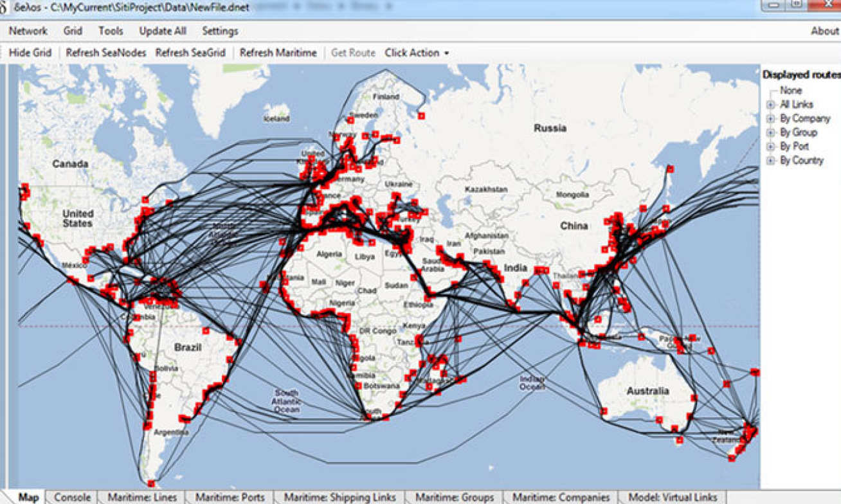Expand the By Group tree node
The image size is (841, 504).
(x=770, y=133)
